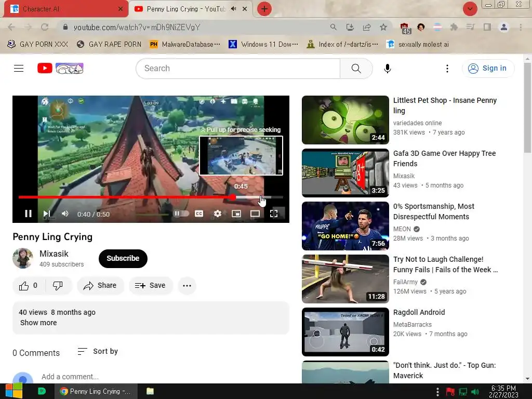This screenshot has width=532, height=399.
Task: Go to YouTube home via the logo
Action: (60, 68)
